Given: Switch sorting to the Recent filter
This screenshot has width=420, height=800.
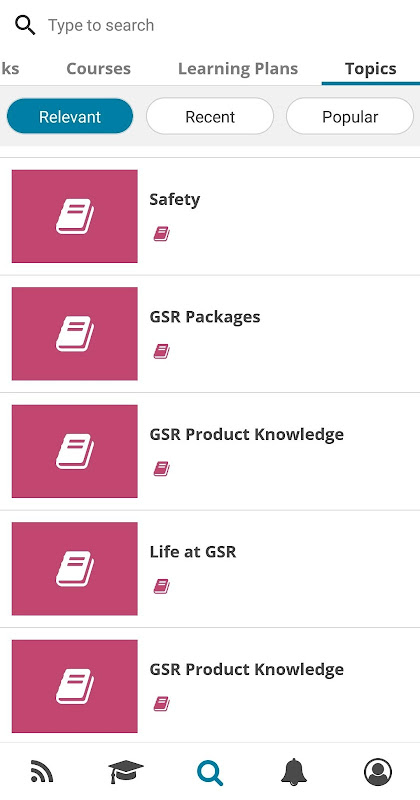Looking at the screenshot, I should click(x=210, y=116).
